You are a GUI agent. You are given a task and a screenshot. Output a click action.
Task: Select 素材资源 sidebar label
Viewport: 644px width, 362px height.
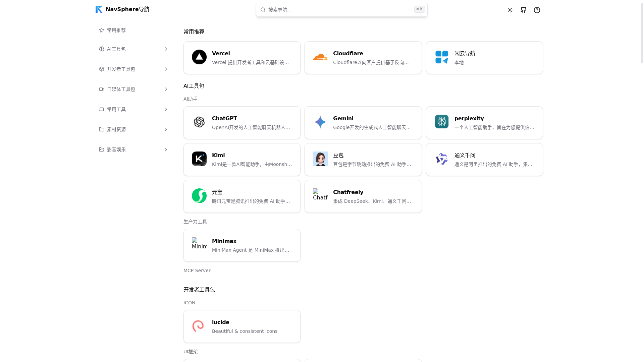(116, 129)
